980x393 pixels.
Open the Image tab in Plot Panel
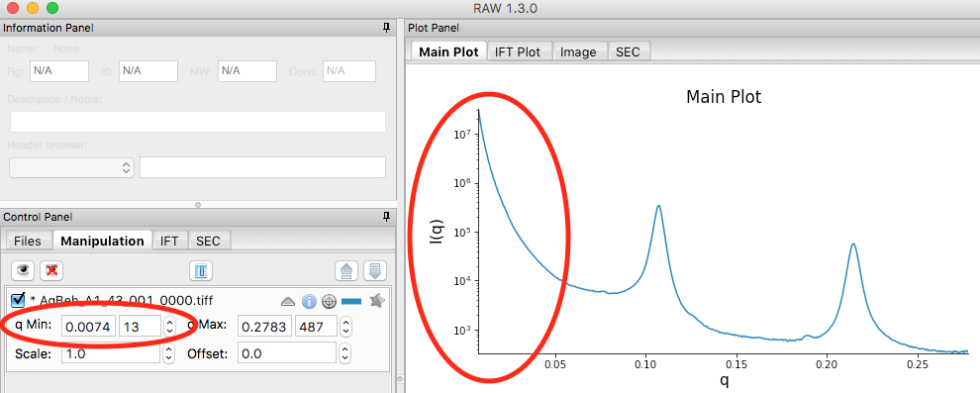click(578, 51)
